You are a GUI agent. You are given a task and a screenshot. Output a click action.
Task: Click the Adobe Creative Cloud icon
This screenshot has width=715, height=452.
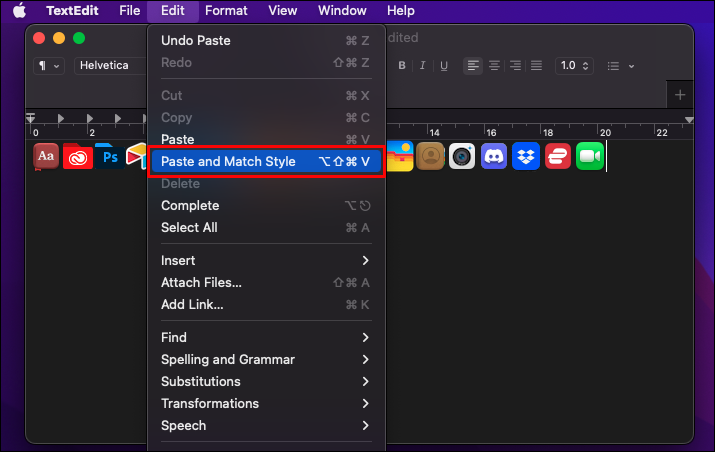(77, 156)
